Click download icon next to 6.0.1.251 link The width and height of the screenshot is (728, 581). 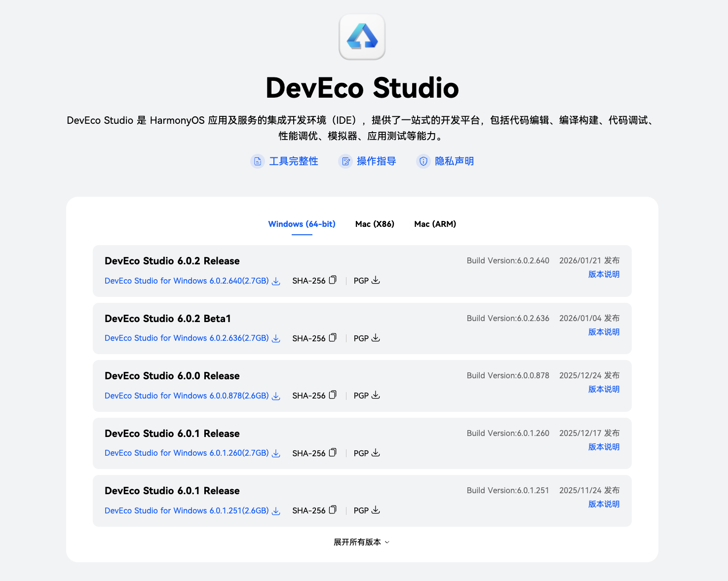pyautogui.click(x=276, y=511)
